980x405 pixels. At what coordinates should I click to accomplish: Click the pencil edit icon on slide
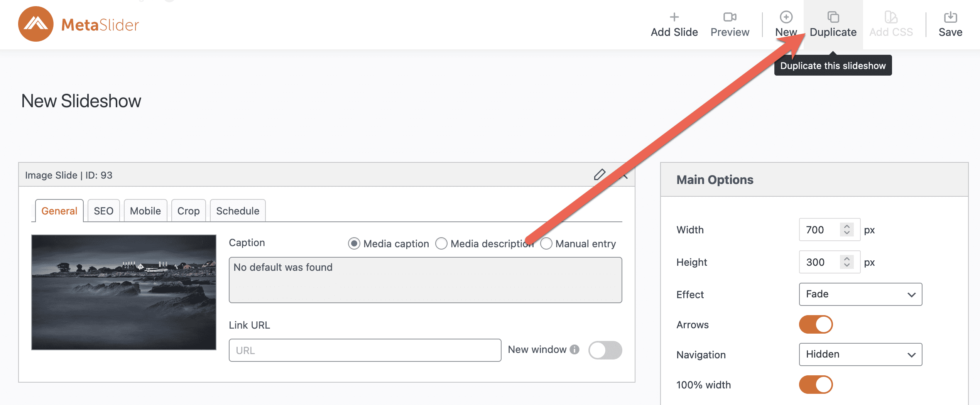click(x=599, y=175)
